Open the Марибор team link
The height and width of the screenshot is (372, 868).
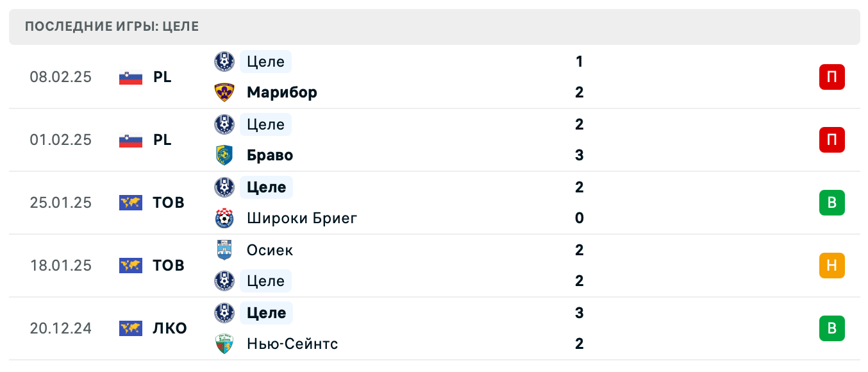point(281,92)
